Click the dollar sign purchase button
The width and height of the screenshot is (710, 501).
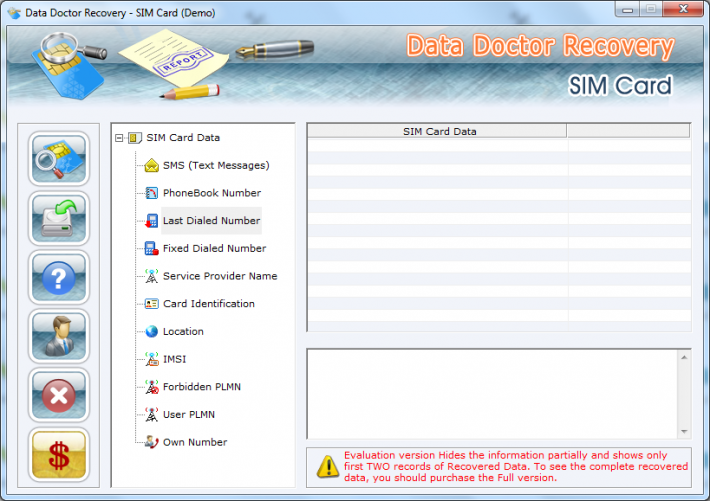click(x=59, y=455)
